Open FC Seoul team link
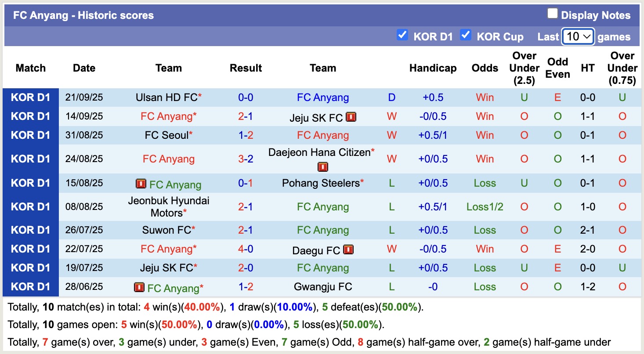Viewport: 644px width, 354px height. point(166,135)
